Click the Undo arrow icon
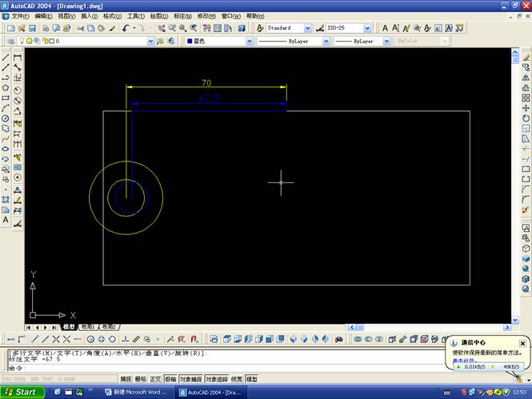Screen dimensions: 532x399 click(x=126, y=28)
